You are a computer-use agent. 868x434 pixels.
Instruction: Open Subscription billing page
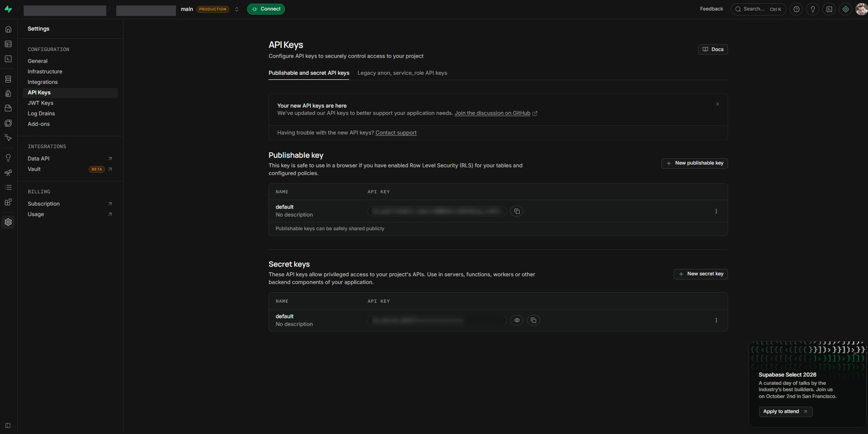coord(70,204)
